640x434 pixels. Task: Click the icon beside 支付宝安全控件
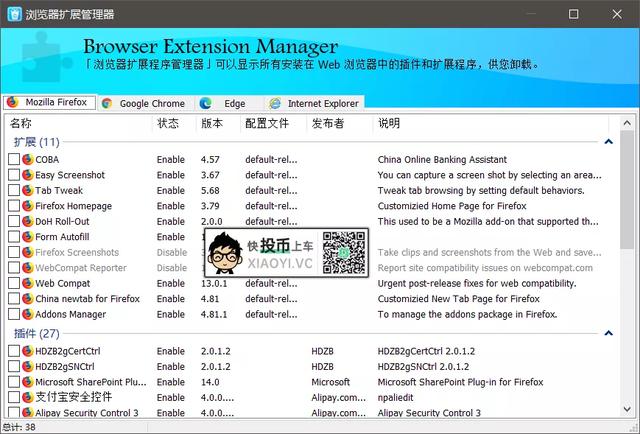coord(28,397)
